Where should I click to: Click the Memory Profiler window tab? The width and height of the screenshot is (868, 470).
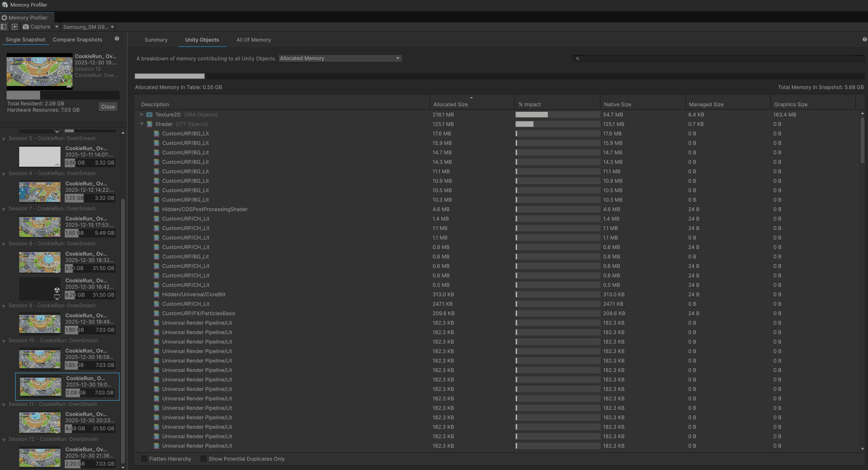(x=27, y=17)
